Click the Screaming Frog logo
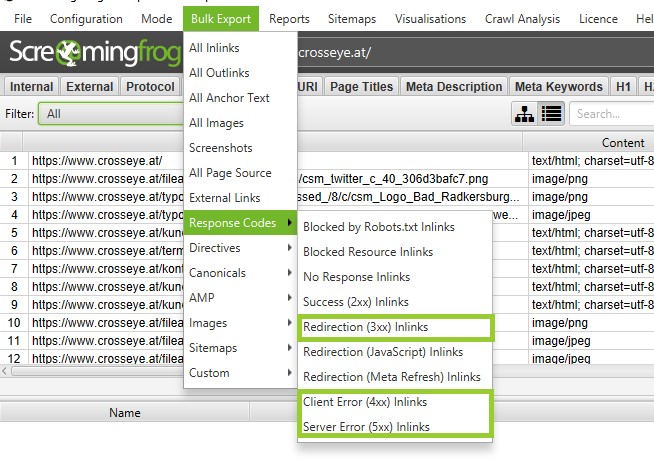This screenshot has height=463, width=654. pyautogui.click(x=94, y=53)
